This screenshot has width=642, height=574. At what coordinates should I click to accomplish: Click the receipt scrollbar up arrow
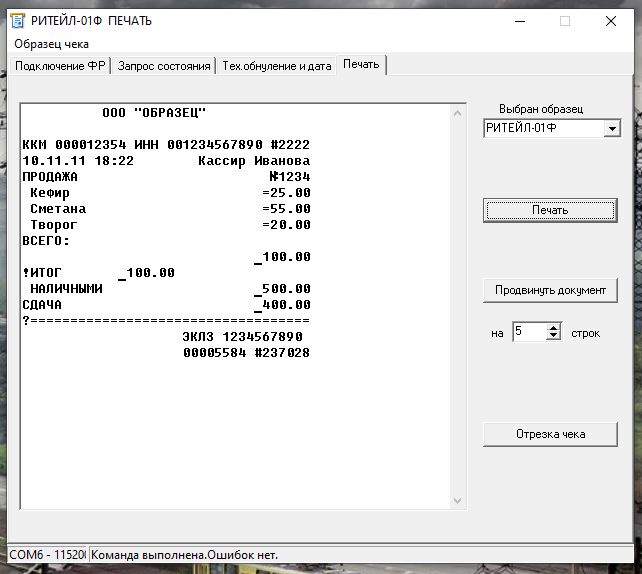458,113
